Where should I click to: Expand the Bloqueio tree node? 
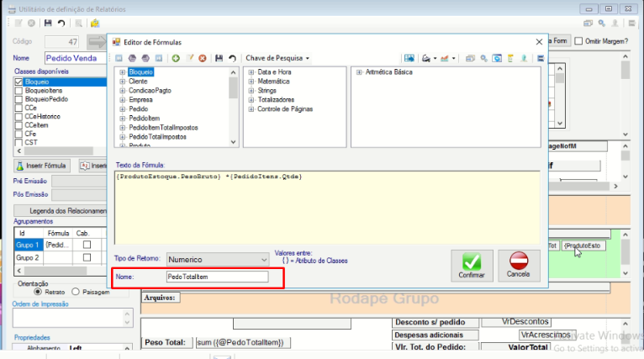pos(123,72)
